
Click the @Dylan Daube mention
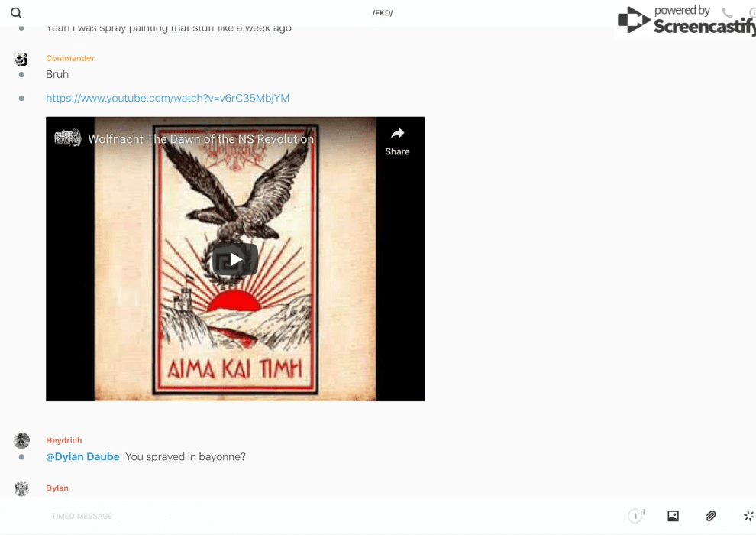pyautogui.click(x=82, y=456)
